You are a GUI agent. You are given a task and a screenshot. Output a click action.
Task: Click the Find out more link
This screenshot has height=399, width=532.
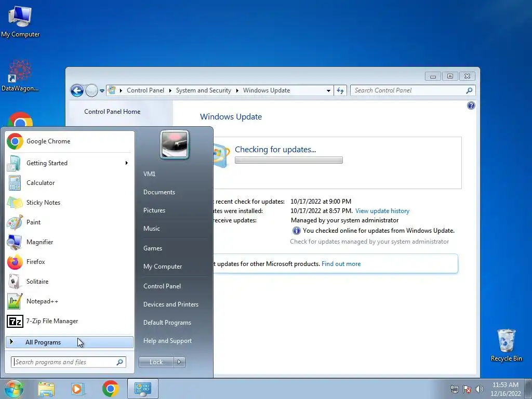[x=341, y=264]
